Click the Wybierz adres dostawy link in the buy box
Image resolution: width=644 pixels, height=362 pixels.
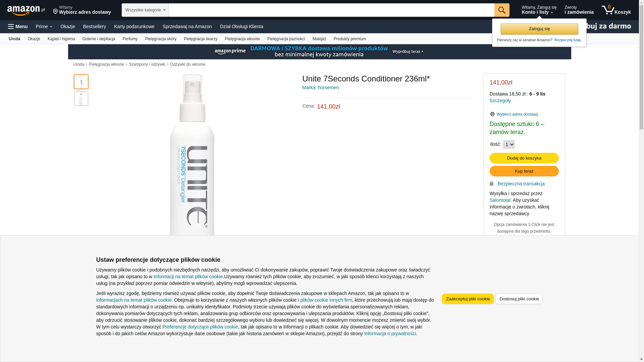click(517, 114)
